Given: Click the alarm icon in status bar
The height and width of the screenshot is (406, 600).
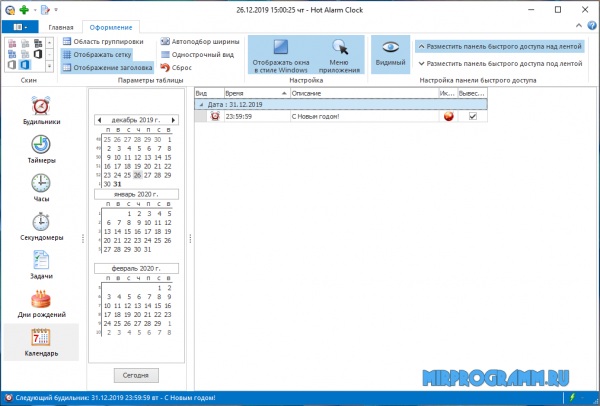Looking at the screenshot, I should pos(9,398).
